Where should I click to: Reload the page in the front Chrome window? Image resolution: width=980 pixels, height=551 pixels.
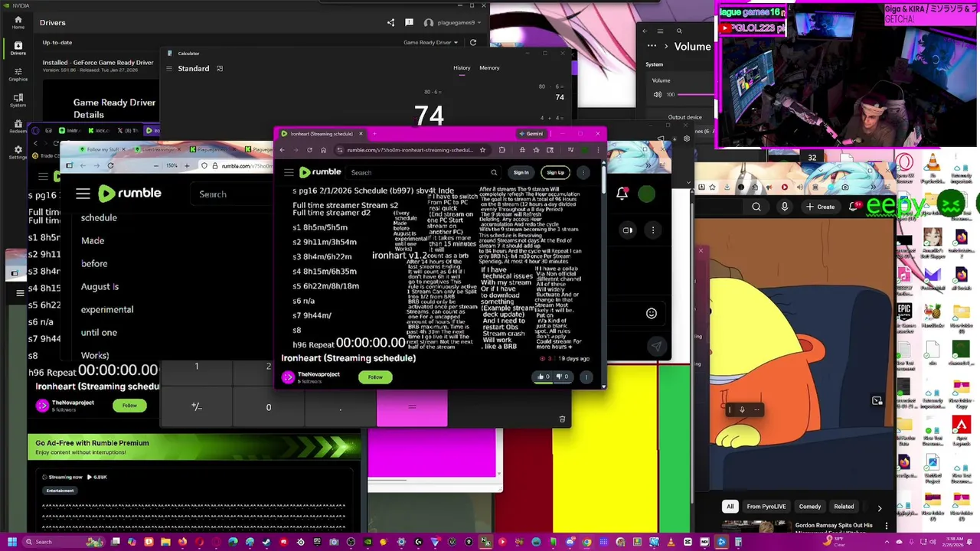310,150
